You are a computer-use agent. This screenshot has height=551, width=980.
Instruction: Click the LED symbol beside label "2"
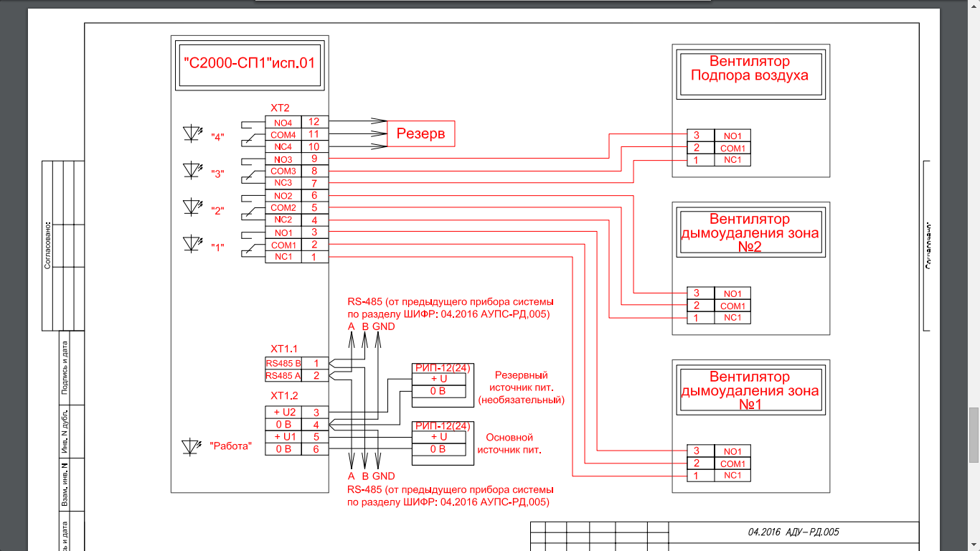(192, 207)
